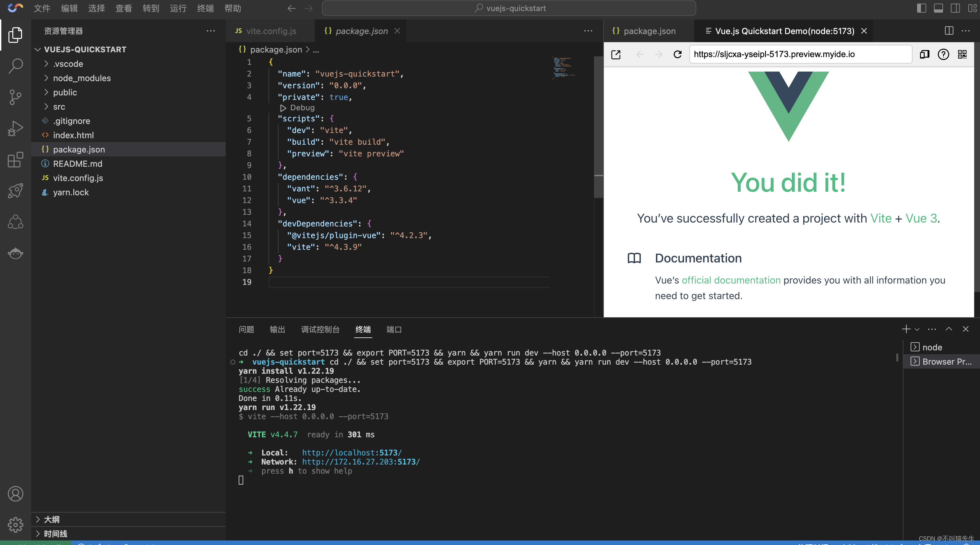Open localhost:5173 link in terminal
This screenshot has height=545, width=980.
coord(352,453)
